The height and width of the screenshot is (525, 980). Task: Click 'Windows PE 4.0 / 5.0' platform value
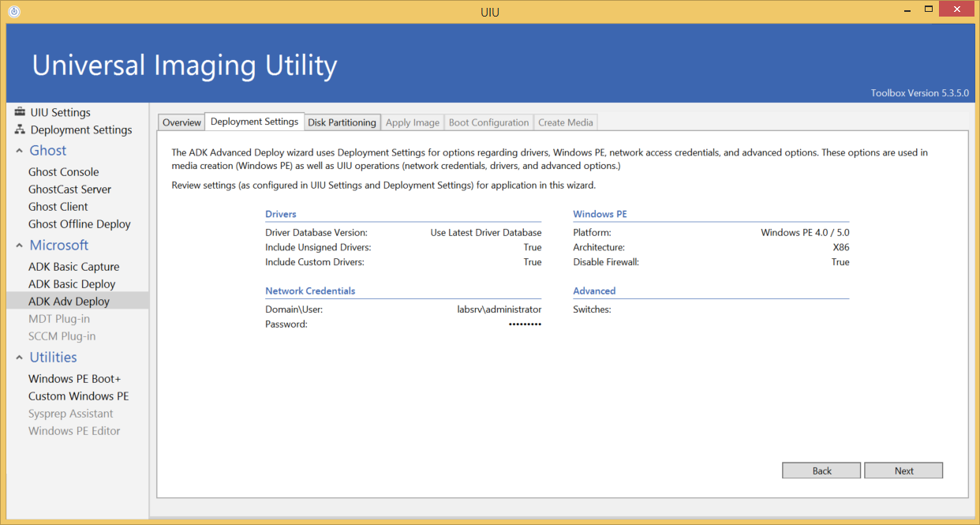pos(805,233)
